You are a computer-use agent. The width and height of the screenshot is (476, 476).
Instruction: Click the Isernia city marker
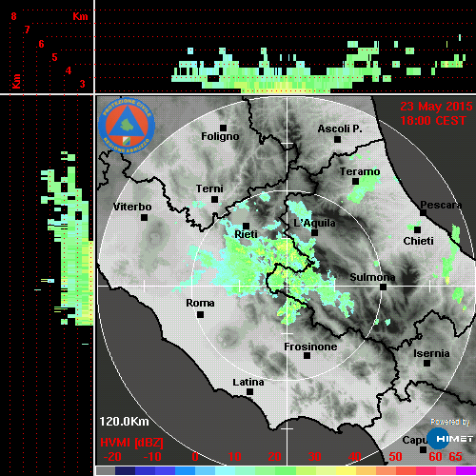[x=426, y=363]
